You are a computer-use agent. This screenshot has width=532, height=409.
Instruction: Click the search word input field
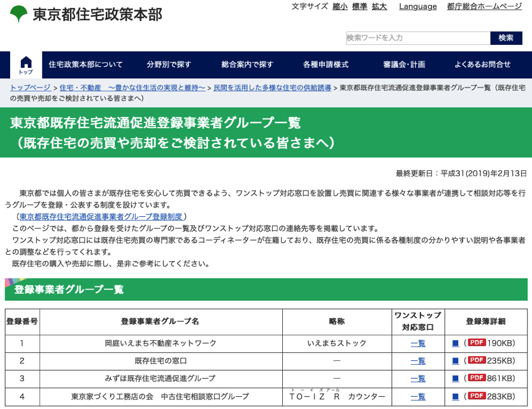(418, 38)
